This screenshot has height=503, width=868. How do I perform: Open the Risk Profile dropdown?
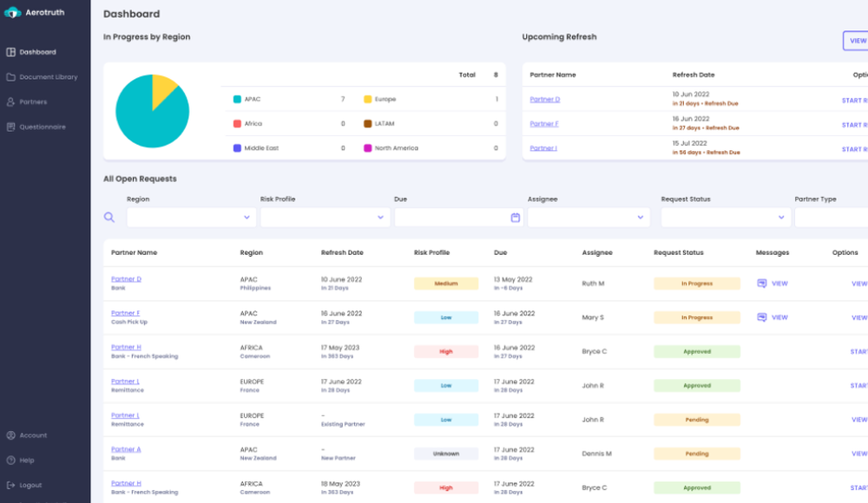[379, 217]
